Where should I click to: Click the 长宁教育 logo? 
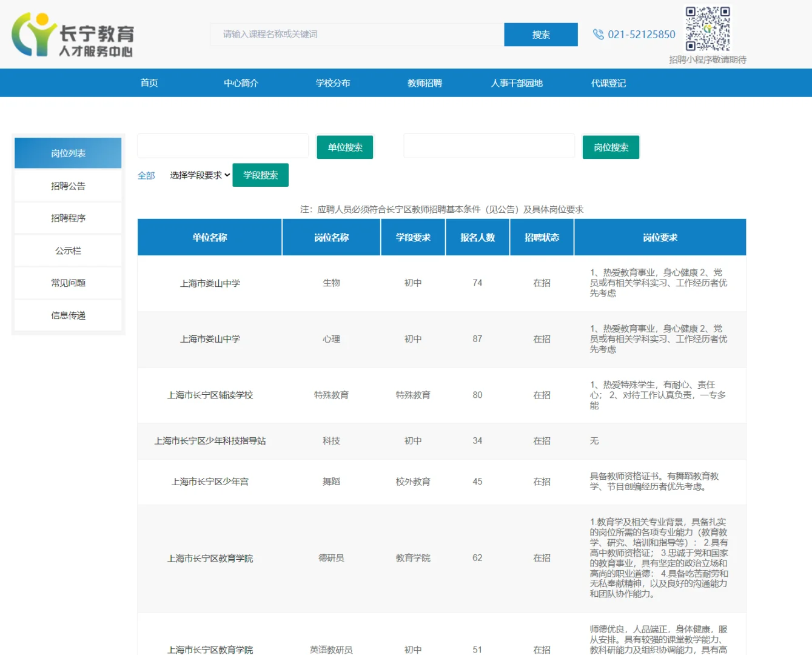(x=73, y=35)
